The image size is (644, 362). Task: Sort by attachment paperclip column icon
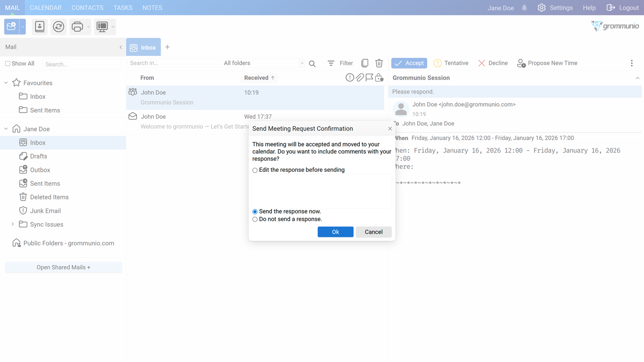coord(360,78)
